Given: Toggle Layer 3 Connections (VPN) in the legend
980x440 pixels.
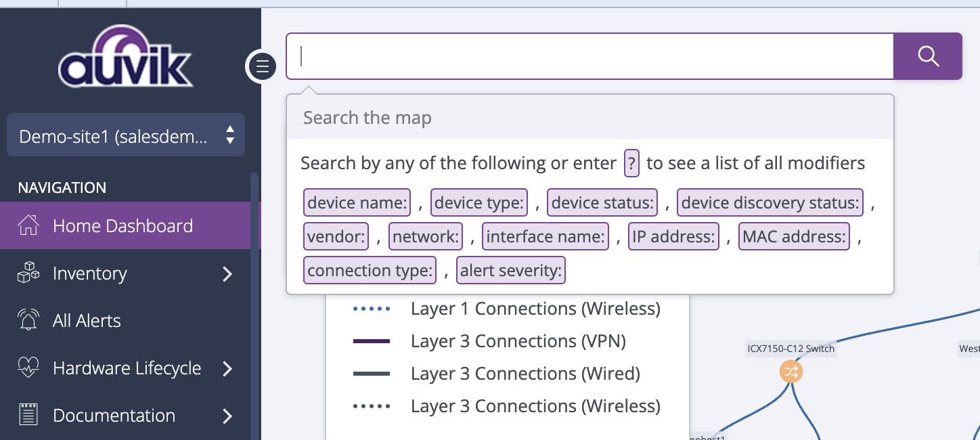Looking at the screenshot, I should pyautogui.click(x=518, y=340).
